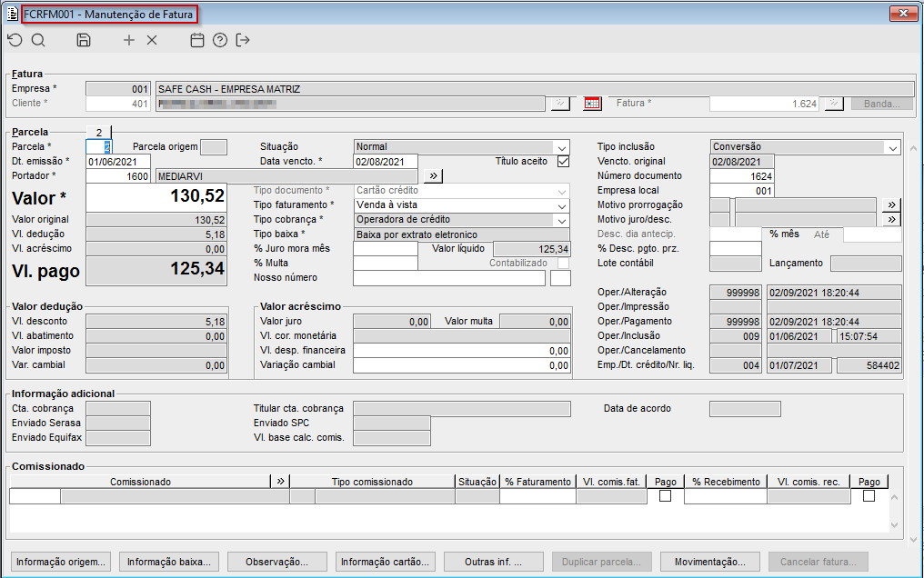Click the arrow button for Motivo juro/desc.
Viewport: 924px width, 578px height.
pyautogui.click(x=891, y=220)
